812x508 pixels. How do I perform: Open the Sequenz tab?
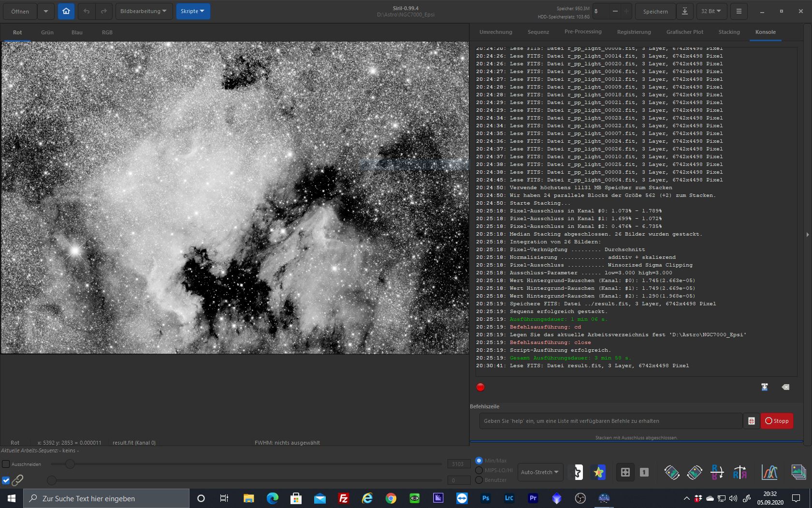tap(538, 32)
